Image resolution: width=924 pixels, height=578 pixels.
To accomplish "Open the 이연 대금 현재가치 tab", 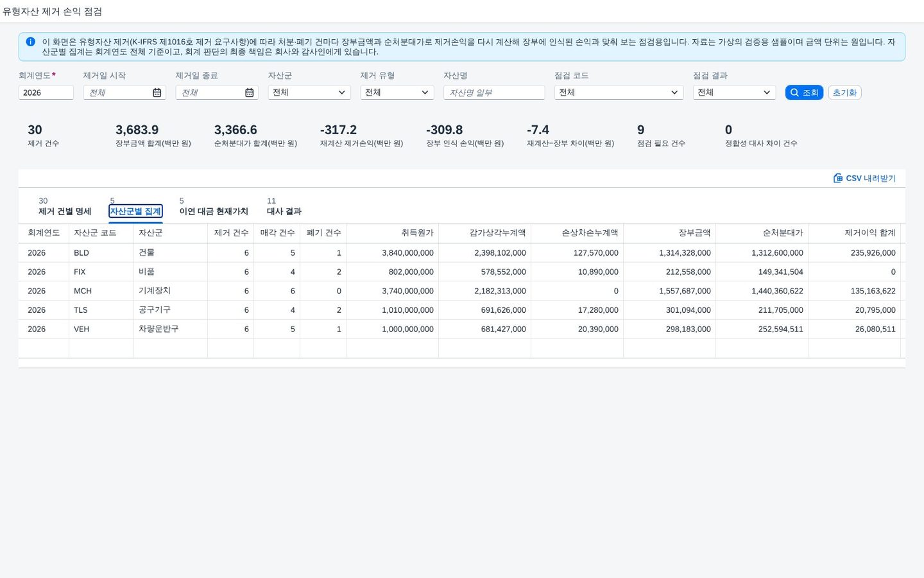I will [214, 211].
